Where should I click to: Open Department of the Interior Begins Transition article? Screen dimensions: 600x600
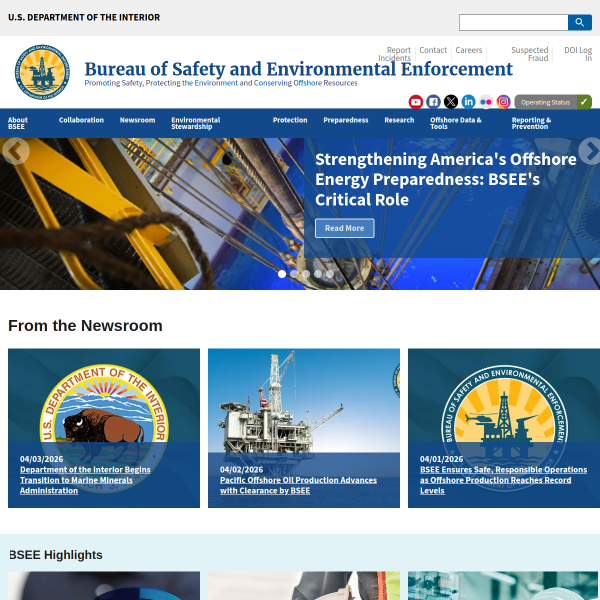[x=85, y=480]
